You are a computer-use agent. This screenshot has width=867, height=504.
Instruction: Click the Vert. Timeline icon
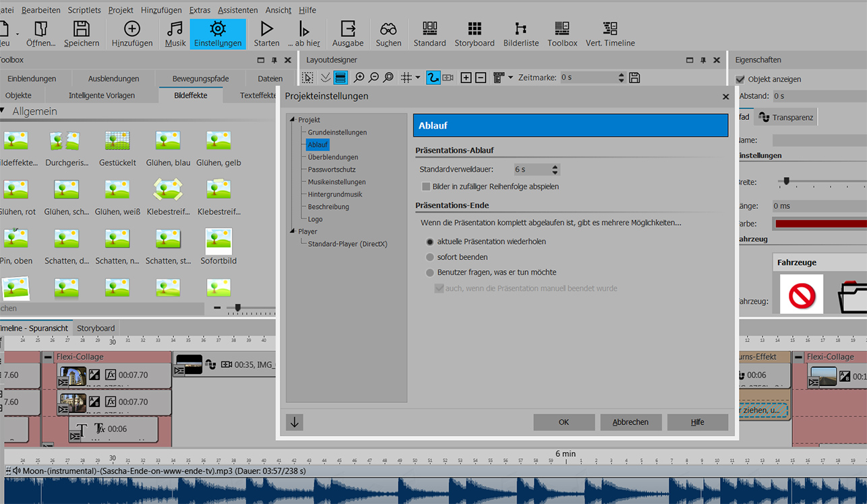pos(610,29)
